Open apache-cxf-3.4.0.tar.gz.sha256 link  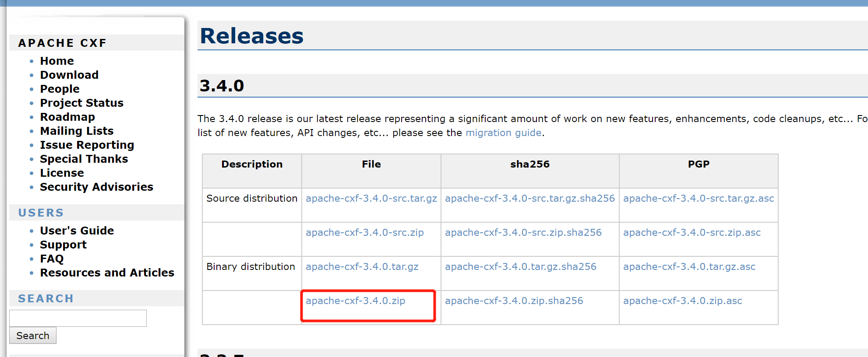(x=521, y=266)
